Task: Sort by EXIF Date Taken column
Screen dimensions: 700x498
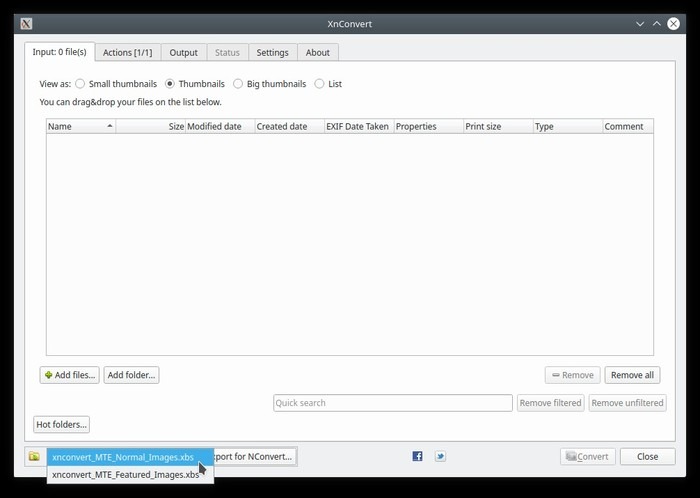Action: pyautogui.click(x=359, y=126)
